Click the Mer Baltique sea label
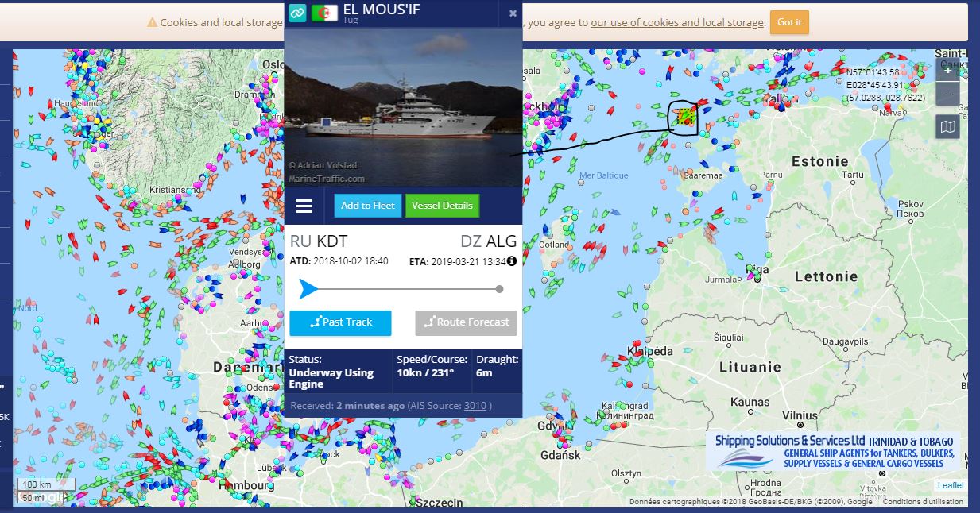Viewport: 980px width, 513px height. tap(604, 175)
